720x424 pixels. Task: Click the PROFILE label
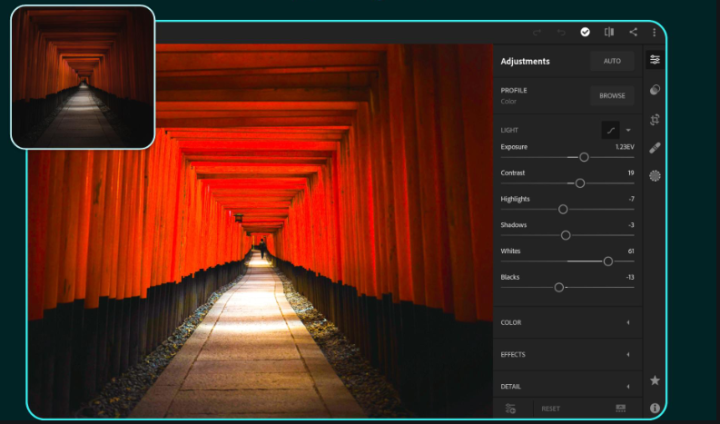(x=514, y=90)
